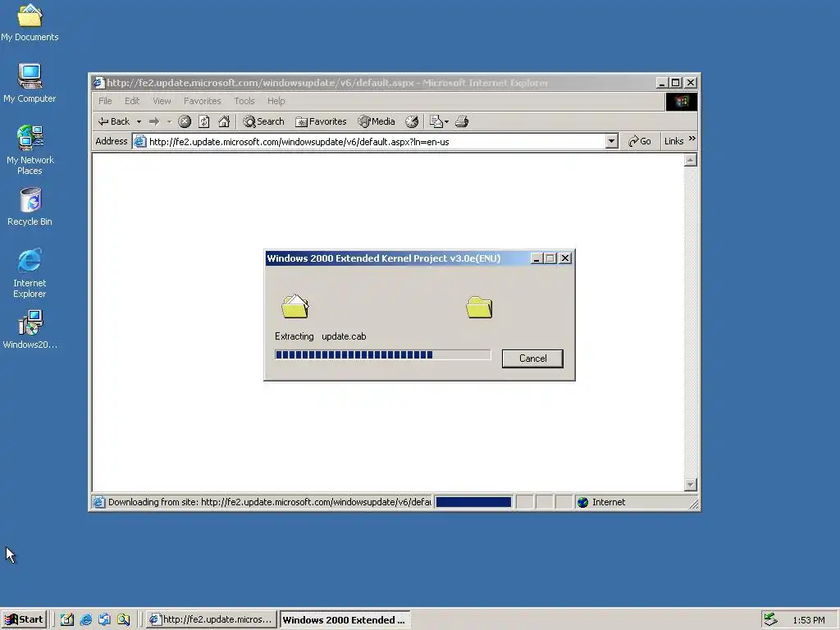Switch to the IE taskbar button
The height and width of the screenshot is (630, 840).
[211, 619]
